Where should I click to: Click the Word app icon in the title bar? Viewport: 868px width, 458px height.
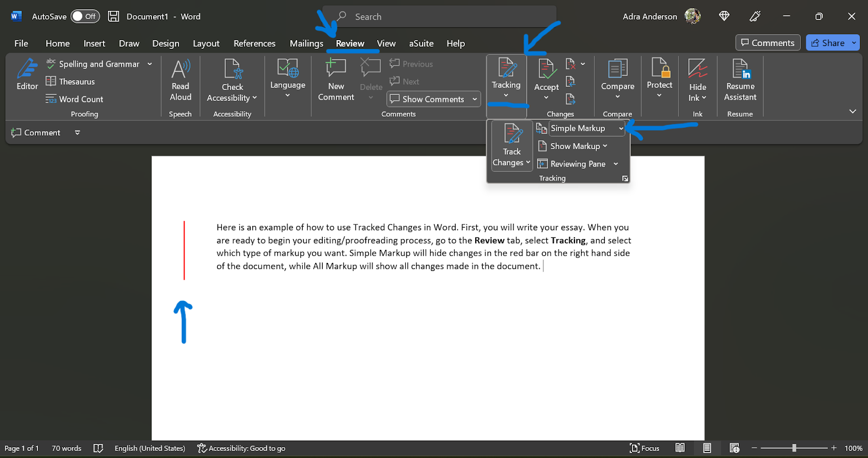(16, 16)
